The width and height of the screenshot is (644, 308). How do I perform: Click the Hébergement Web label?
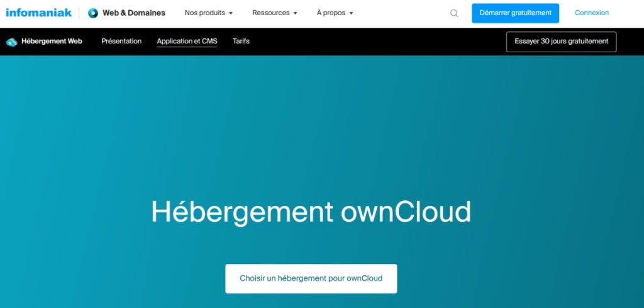point(52,41)
